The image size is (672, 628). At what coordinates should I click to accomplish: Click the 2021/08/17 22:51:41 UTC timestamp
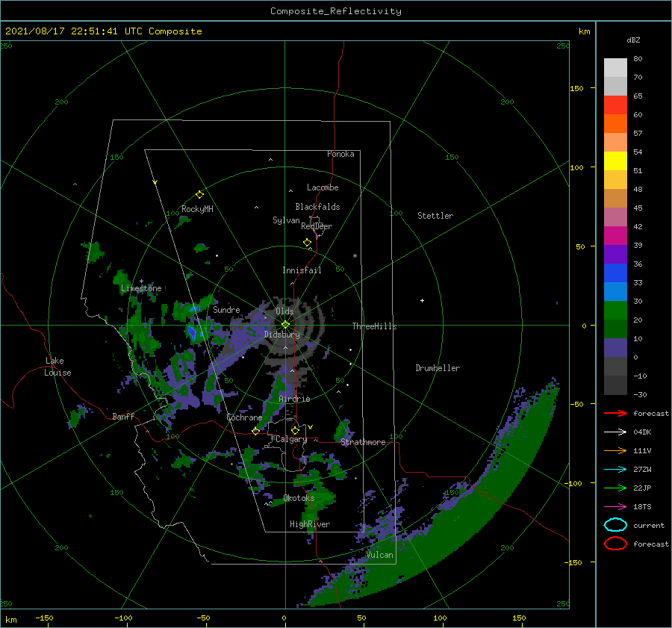click(x=73, y=31)
